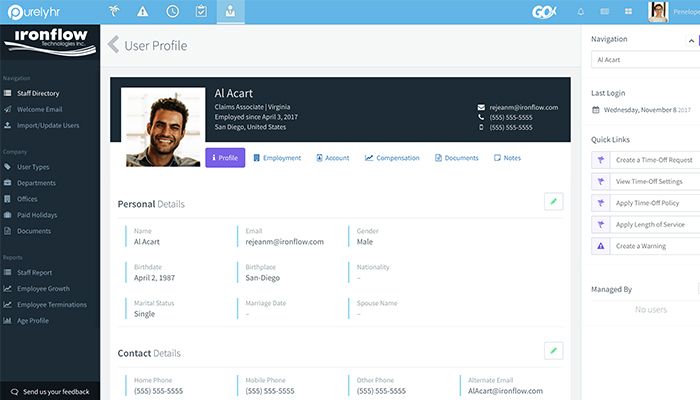Viewport: 700px width, 400px height.
Task: Click the grid apps icon in top bar
Action: [x=629, y=12]
